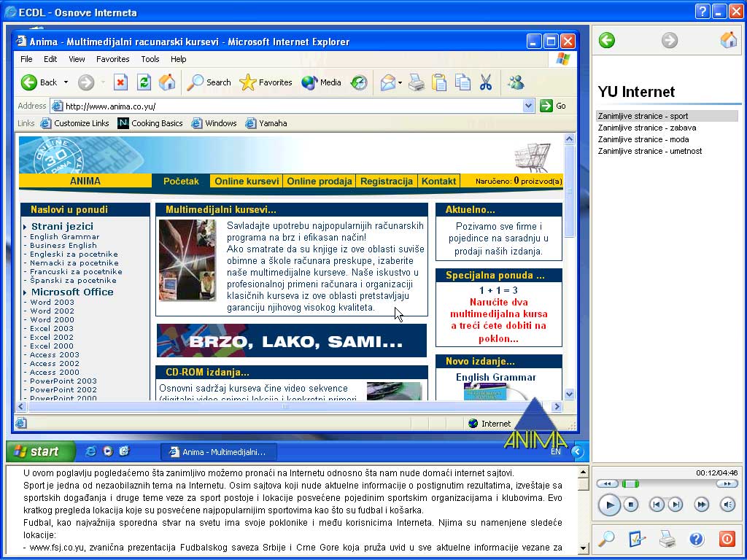Viewport: 747px width, 560px height.
Task: Refresh the page with the green arrow icon
Action: tap(143, 82)
